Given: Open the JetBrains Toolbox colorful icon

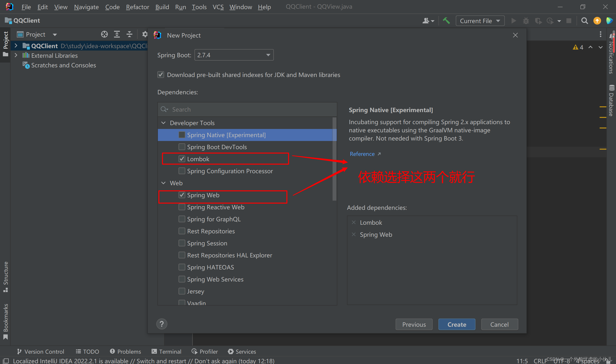Looking at the screenshot, I should (x=609, y=21).
